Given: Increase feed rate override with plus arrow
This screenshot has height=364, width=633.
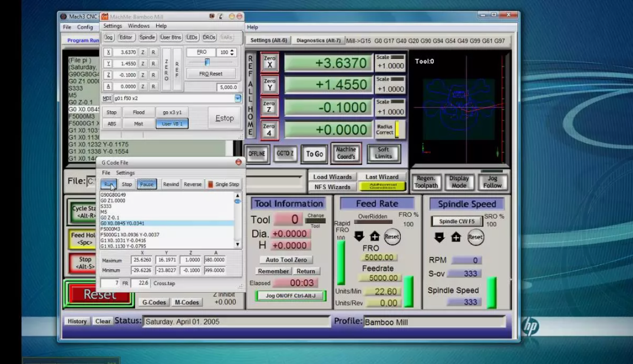Looking at the screenshot, I should coord(375,236).
